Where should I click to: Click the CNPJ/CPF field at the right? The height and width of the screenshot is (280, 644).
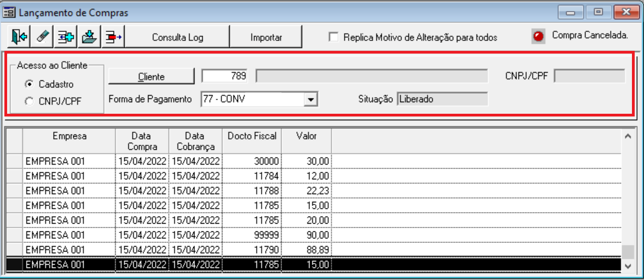click(589, 76)
